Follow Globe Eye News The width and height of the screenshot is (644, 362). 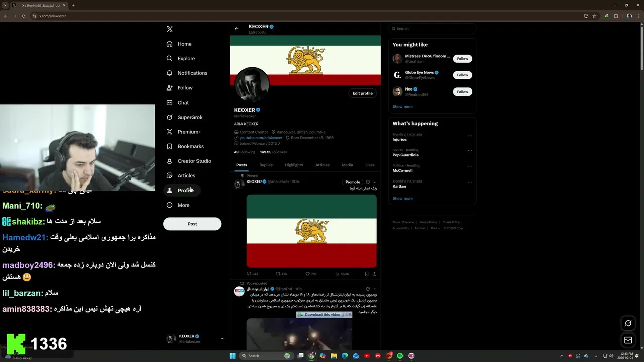(x=462, y=75)
